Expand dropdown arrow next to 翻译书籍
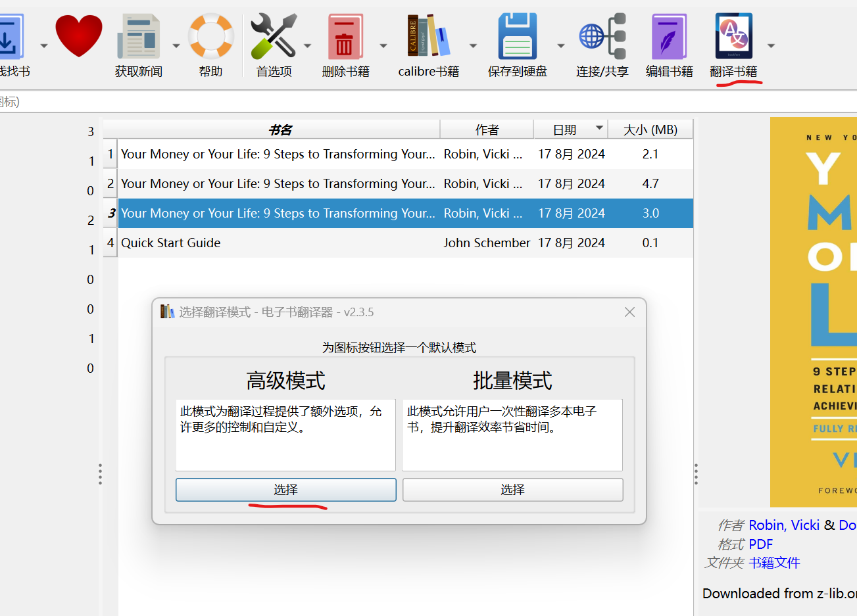The image size is (857, 616). (771, 46)
